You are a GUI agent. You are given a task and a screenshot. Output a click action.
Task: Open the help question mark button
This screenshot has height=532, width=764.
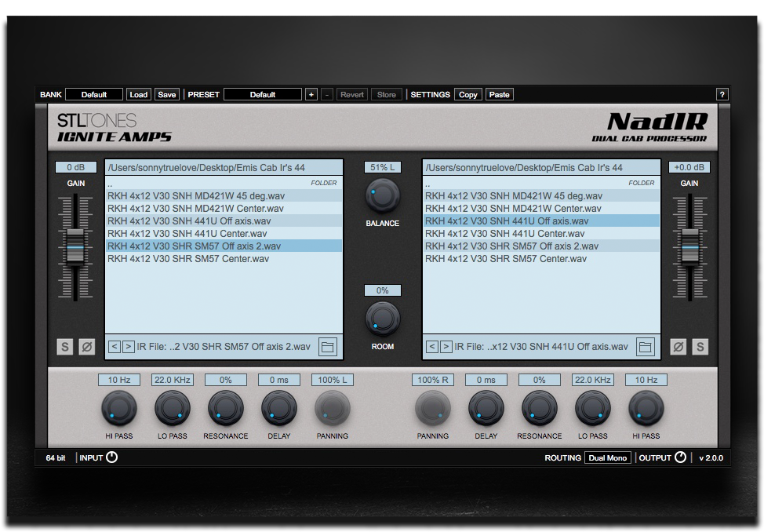722,94
